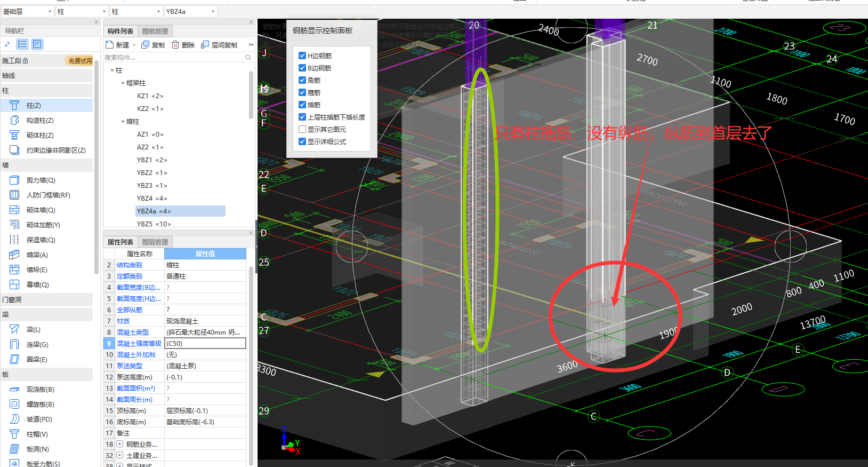Select the 连梁(G) icon
The height and width of the screenshot is (467, 868).
click(x=14, y=344)
